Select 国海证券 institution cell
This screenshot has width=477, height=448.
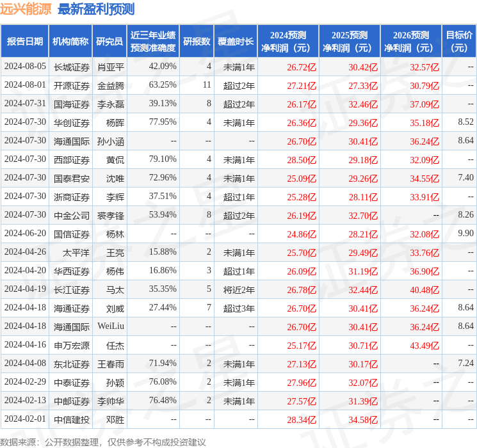point(72,104)
